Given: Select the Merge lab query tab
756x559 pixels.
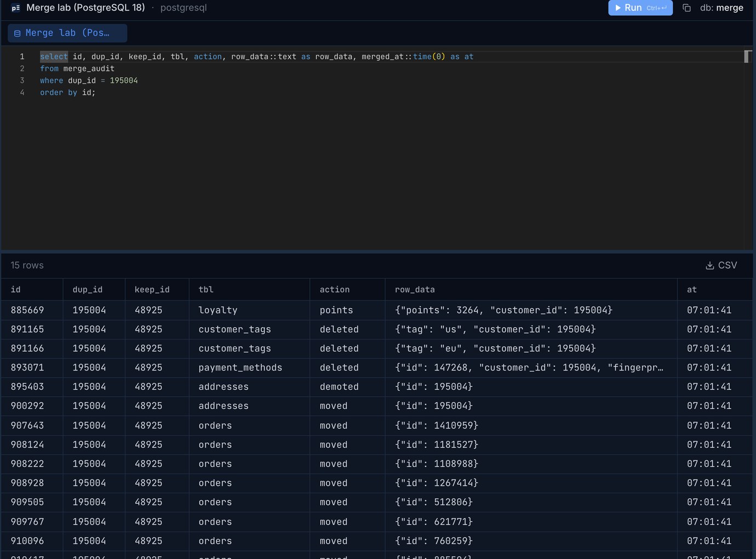Looking at the screenshot, I should [x=67, y=33].
